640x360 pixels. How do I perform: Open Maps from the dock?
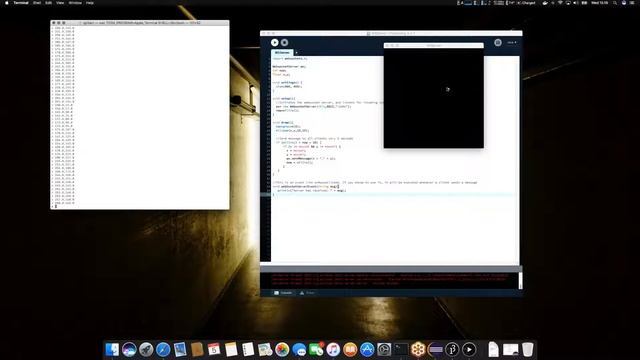tap(265, 349)
